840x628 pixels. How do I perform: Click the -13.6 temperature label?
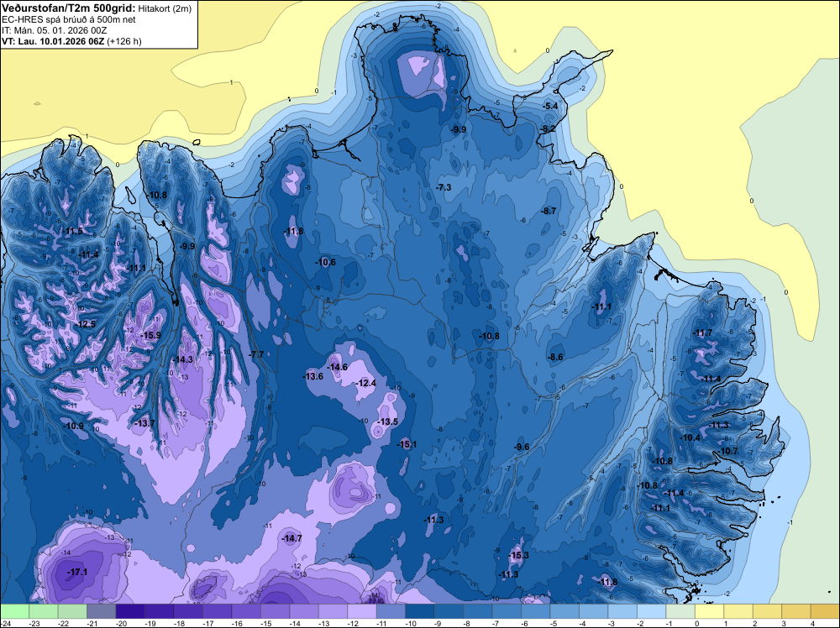tap(313, 376)
